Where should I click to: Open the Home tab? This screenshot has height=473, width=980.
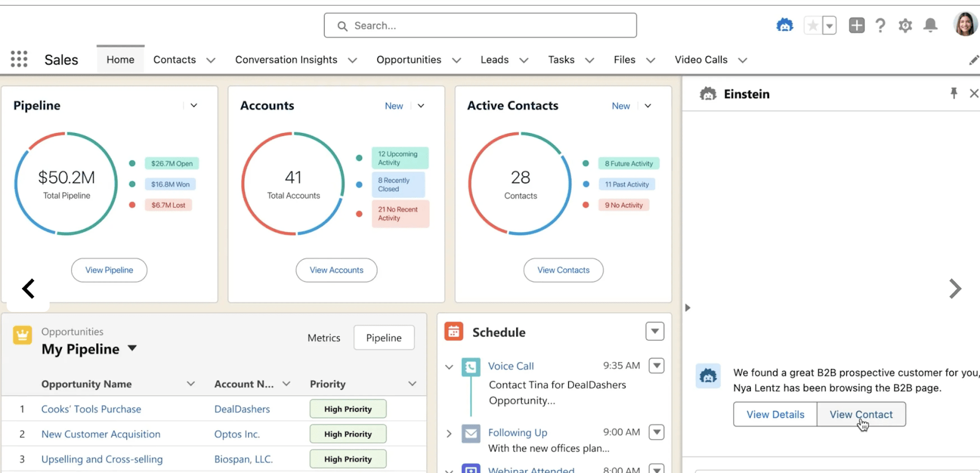pos(120,59)
